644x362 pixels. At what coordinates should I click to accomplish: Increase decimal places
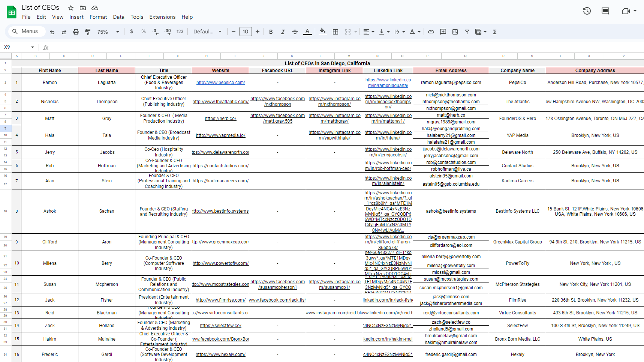[x=168, y=32]
